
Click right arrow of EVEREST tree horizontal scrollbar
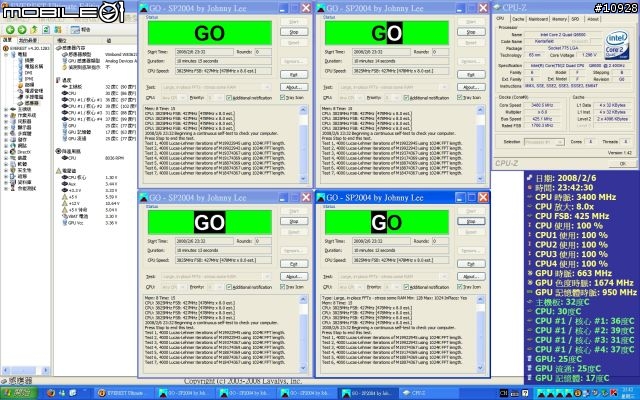click(x=46, y=370)
